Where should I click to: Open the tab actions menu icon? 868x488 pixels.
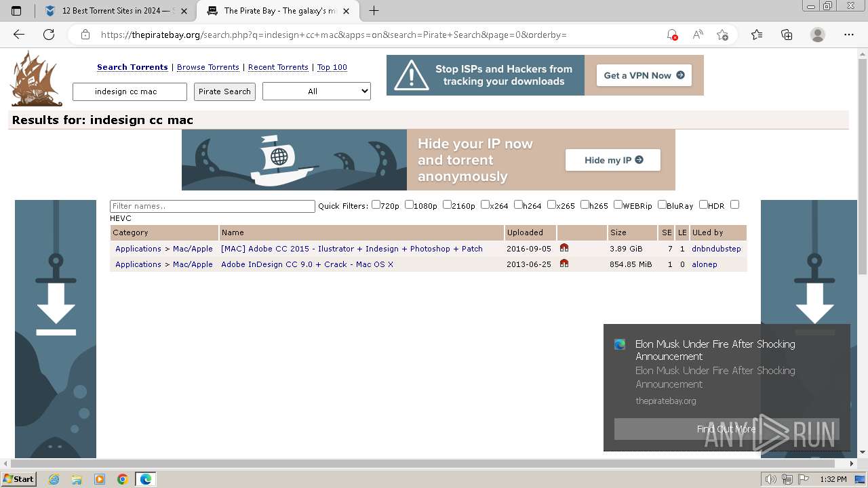[16, 11]
